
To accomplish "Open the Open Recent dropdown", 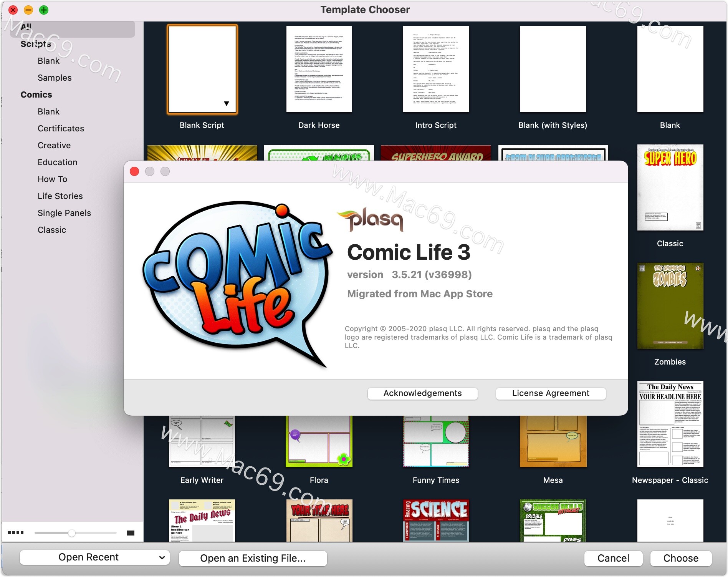I will click(95, 557).
